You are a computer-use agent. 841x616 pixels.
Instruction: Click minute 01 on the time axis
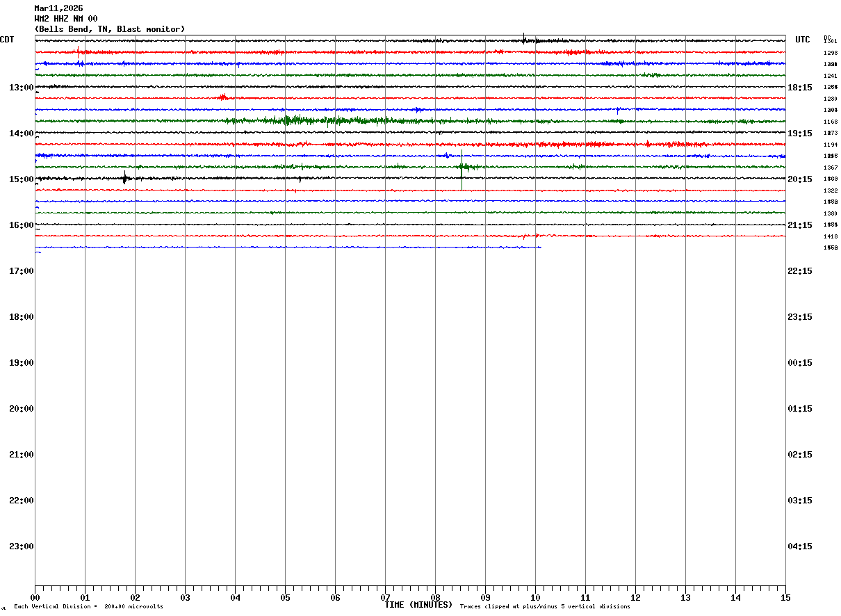(85, 598)
